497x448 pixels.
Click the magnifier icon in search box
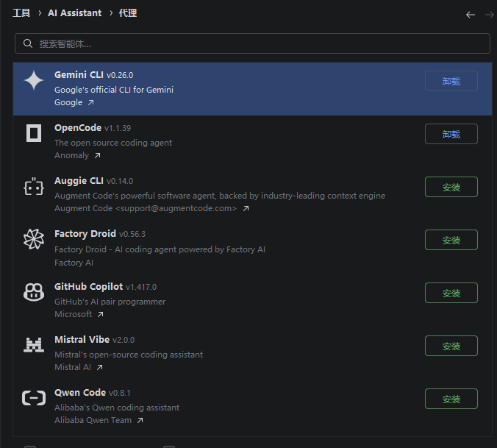pos(28,43)
